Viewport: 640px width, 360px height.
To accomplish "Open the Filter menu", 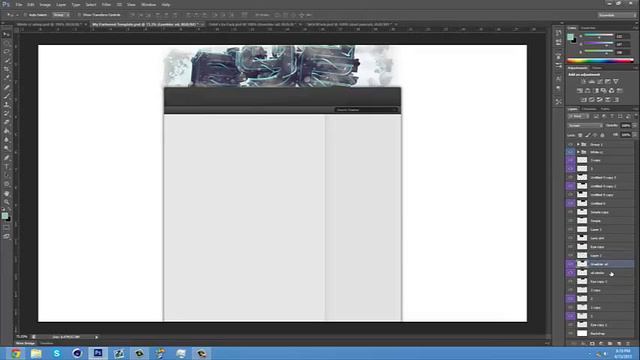I will [x=106, y=4].
